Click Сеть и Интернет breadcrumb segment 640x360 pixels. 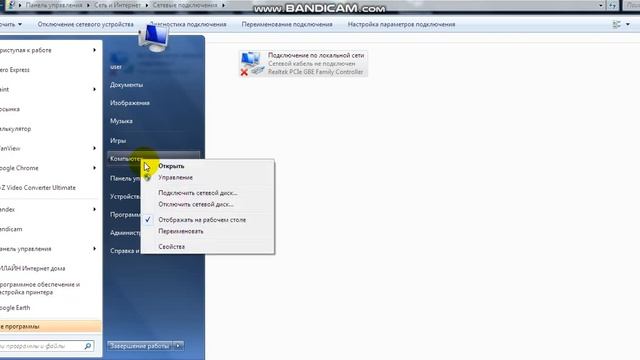coord(117,5)
